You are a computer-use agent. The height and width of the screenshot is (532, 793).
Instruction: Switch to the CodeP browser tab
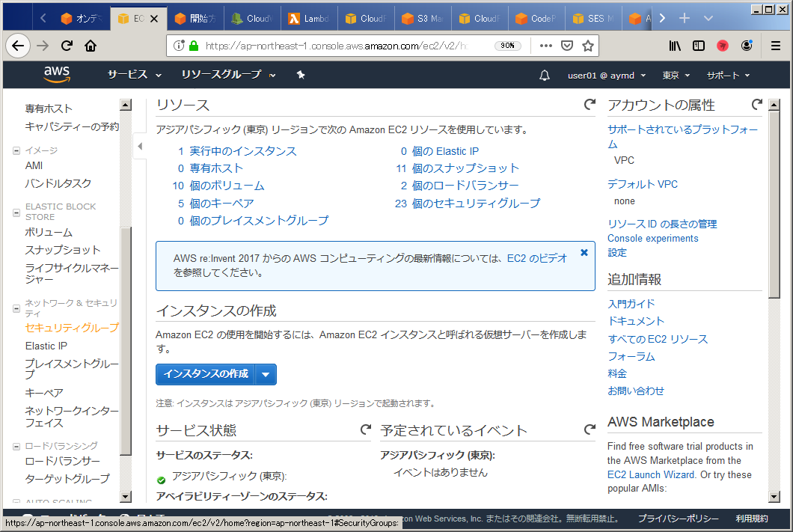536,19
